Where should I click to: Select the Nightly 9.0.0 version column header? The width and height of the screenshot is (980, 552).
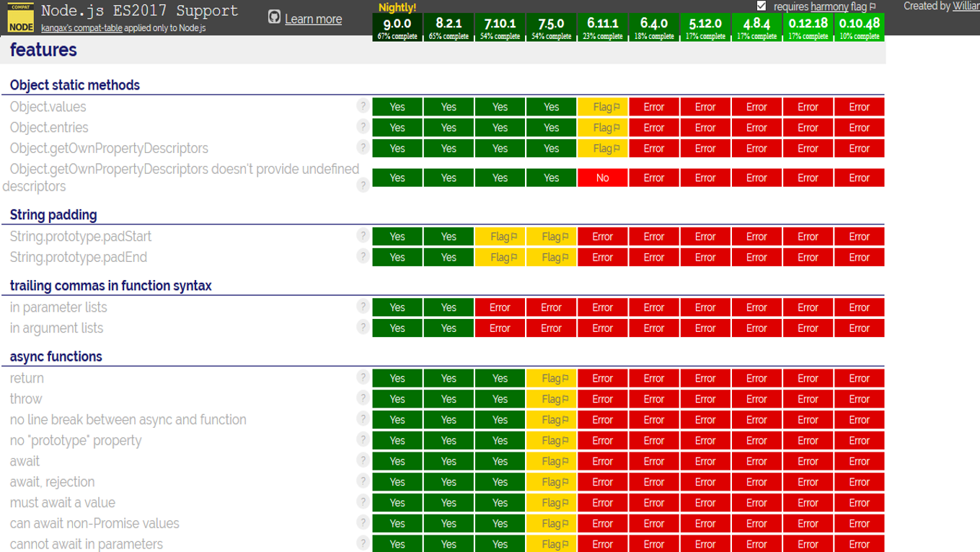click(x=397, y=27)
